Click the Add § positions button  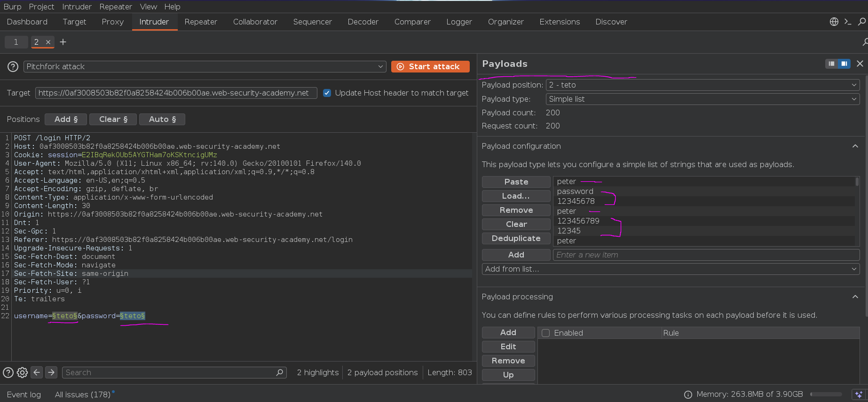[66, 120]
